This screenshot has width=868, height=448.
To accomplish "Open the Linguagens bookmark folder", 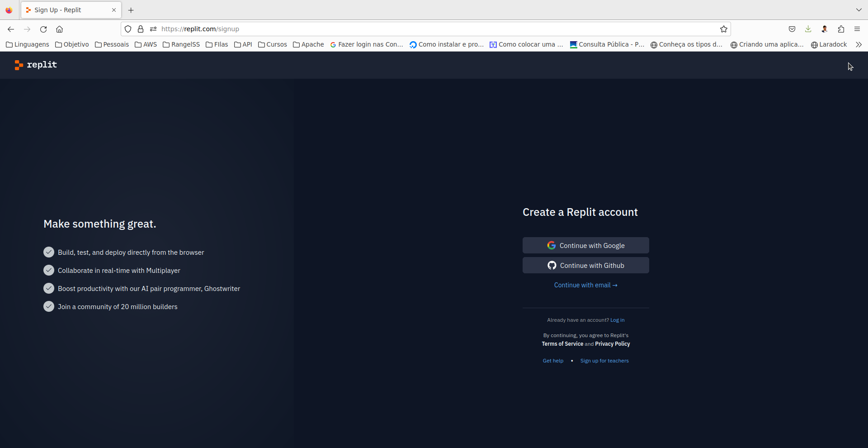I will click(x=28, y=44).
